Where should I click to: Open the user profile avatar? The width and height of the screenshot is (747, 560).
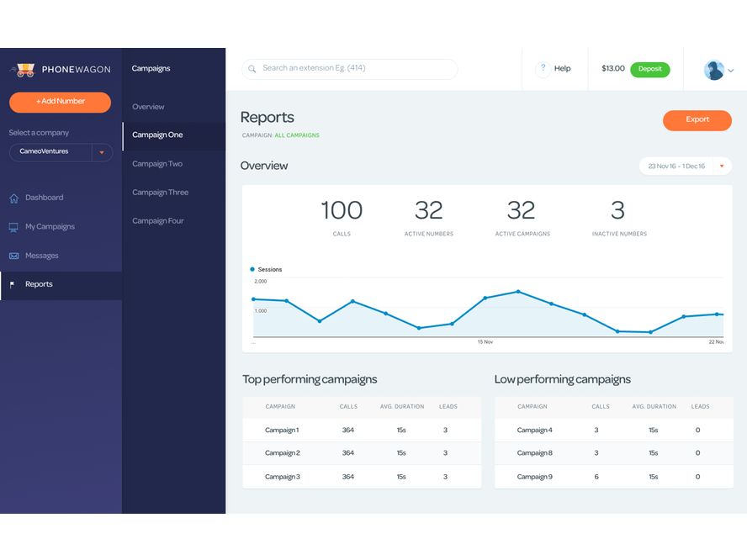point(713,70)
